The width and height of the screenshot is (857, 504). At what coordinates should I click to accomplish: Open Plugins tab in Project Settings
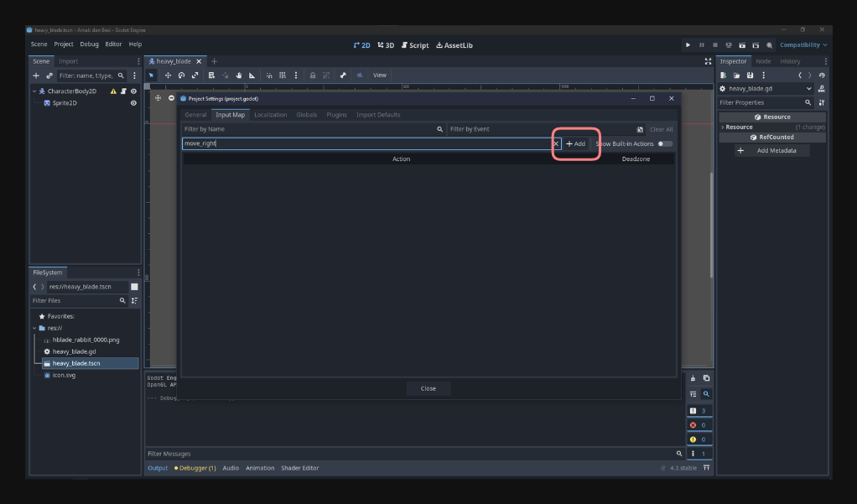tap(337, 115)
